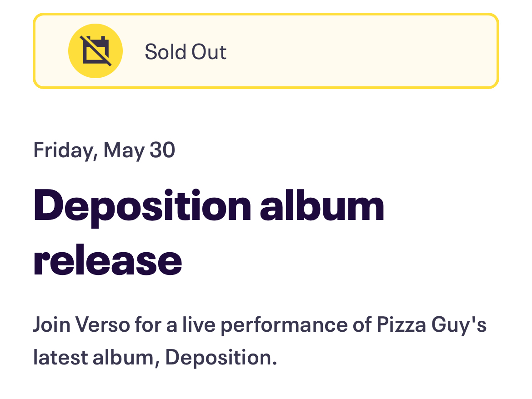Click Pizza Guy's in the description
Screen dimensions: 532x399
(432, 325)
